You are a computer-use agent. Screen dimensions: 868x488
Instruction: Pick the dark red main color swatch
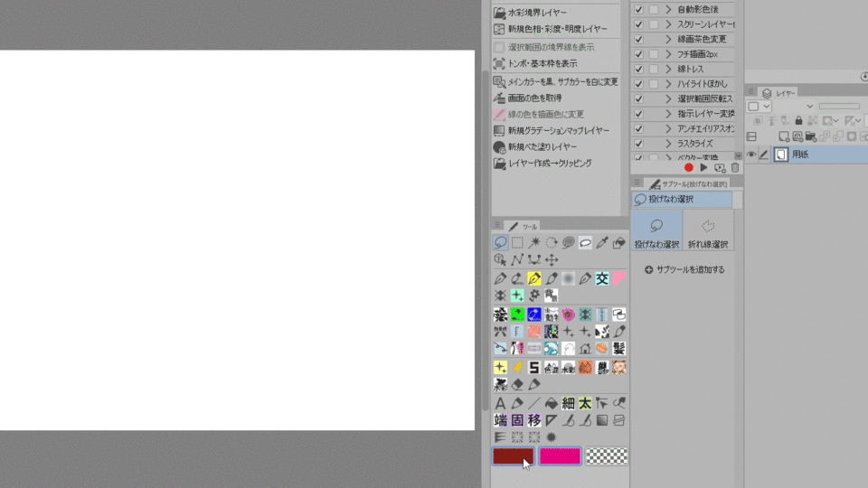pos(514,456)
